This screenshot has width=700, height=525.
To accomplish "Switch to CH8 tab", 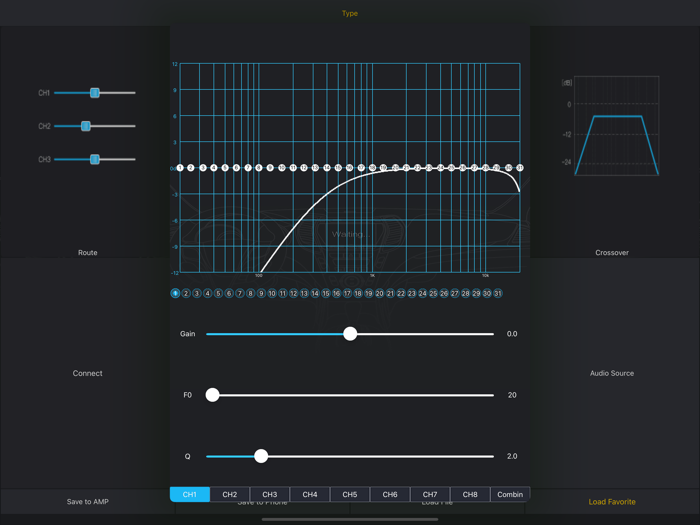I will (x=470, y=494).
